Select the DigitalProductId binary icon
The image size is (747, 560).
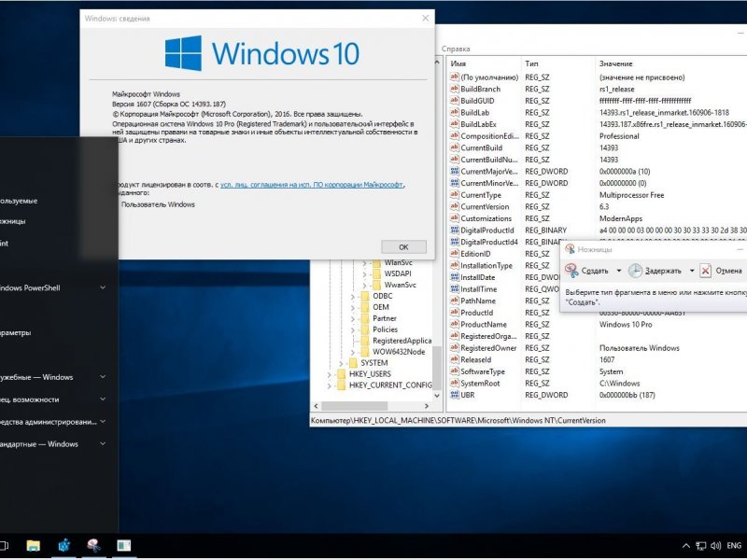pos(454,230)
